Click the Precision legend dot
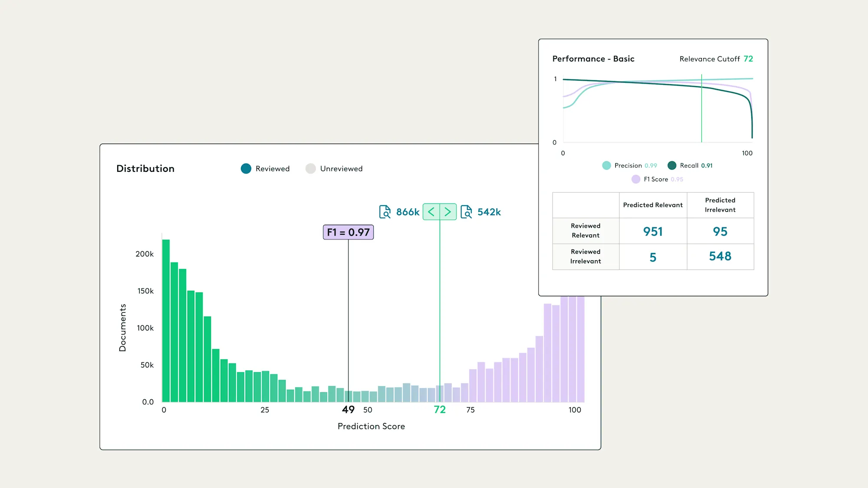Screen dimensions: 868x488 point(606,165)
